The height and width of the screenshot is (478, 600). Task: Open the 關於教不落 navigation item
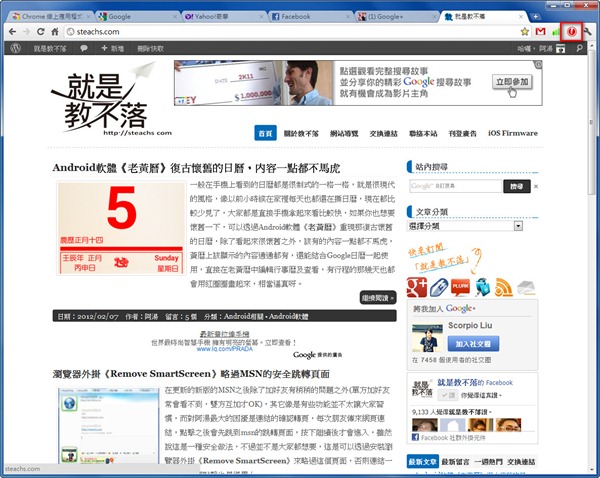pos(301,133)
